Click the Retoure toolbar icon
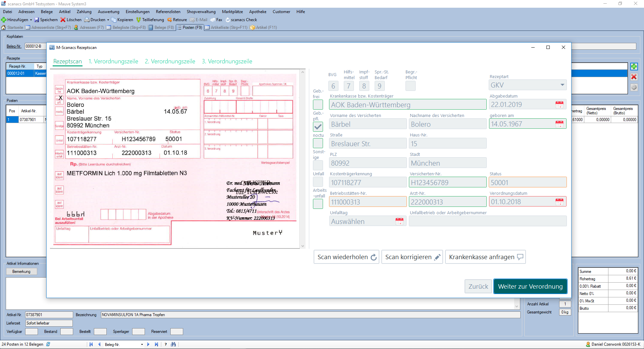Screen dimensions: 644x349 (170, 20)
